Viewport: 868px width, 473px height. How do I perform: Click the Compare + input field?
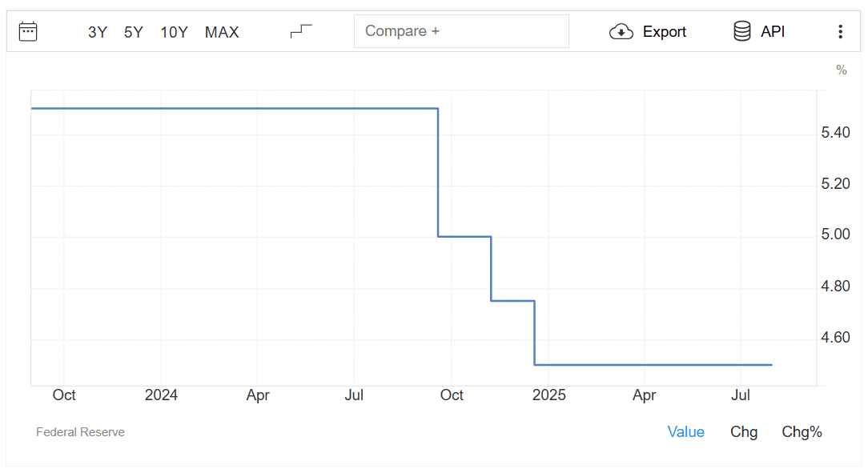pyautogui.click(x=461, y=31)
